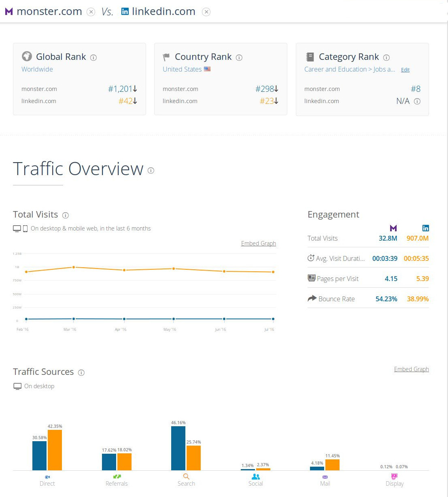This screenshot has height=497, width=448.
Task: Click the Traffic Sources info icon
Action: pos(81,372)
